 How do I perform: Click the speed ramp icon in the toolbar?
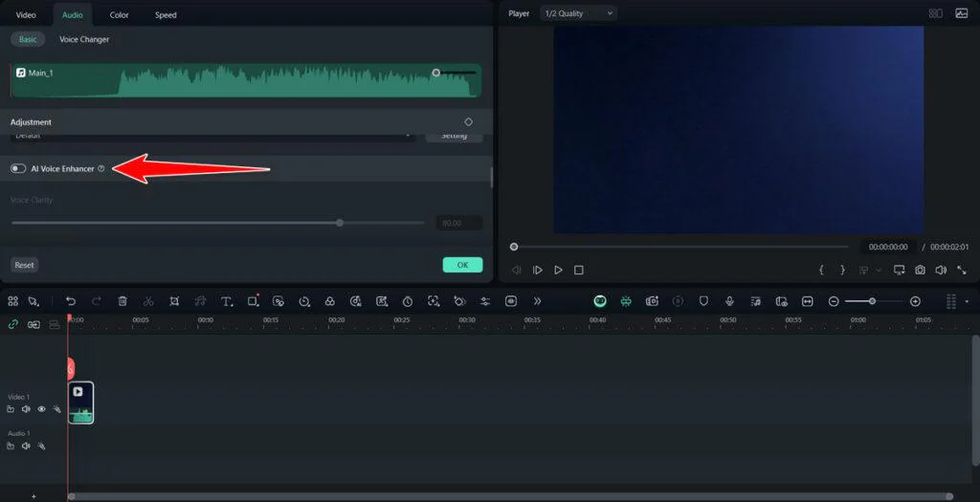(x=304, y=301)
